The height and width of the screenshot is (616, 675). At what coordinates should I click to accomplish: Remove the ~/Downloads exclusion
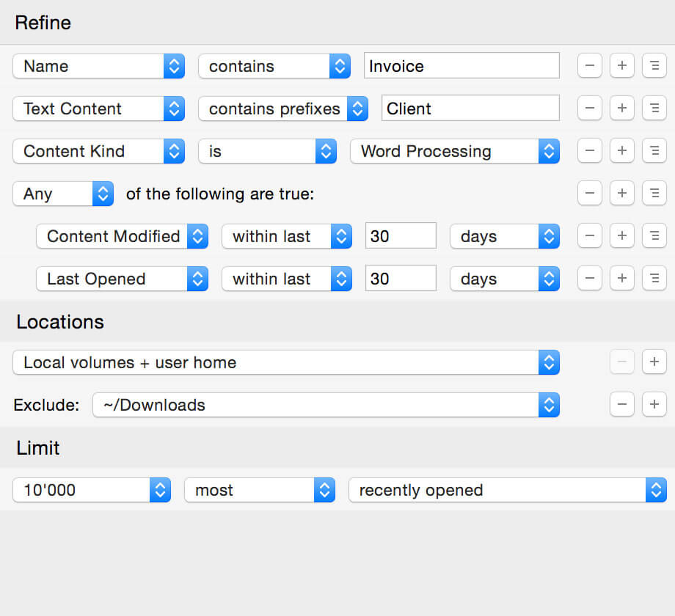click(621, 404)
